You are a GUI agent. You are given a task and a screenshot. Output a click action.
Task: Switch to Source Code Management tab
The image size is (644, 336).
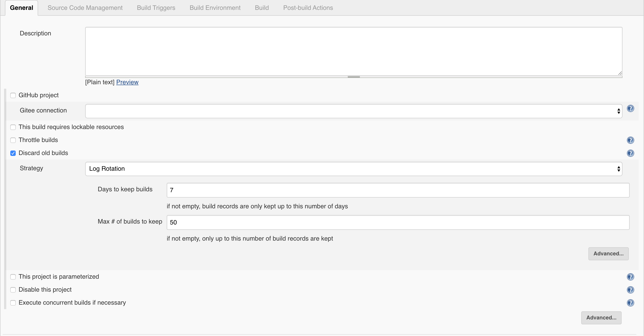(x=85, y=8)
